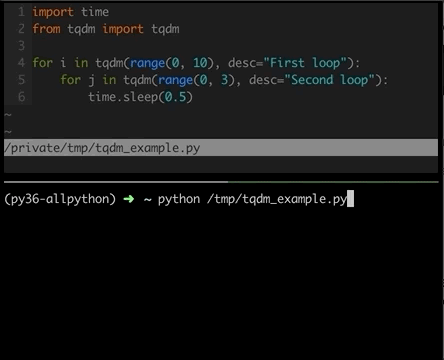Click the (py36-allpython) prompt prefix
Viewport: 444px width, 360px height.
click(60, 199)
